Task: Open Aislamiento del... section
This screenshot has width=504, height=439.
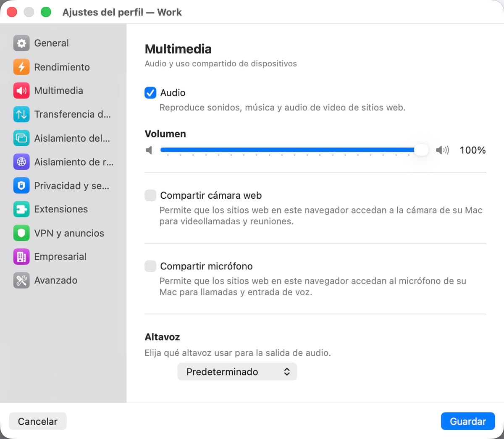Action: pos(64,138)
